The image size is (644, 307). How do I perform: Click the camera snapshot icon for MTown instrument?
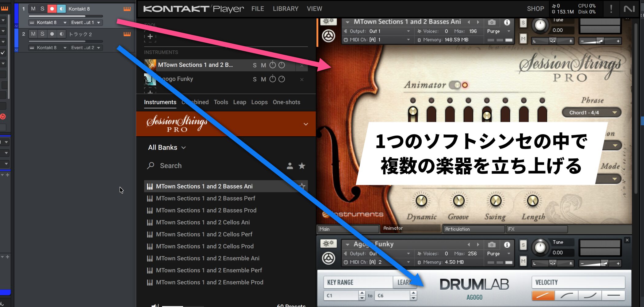(x=492, y=22)
